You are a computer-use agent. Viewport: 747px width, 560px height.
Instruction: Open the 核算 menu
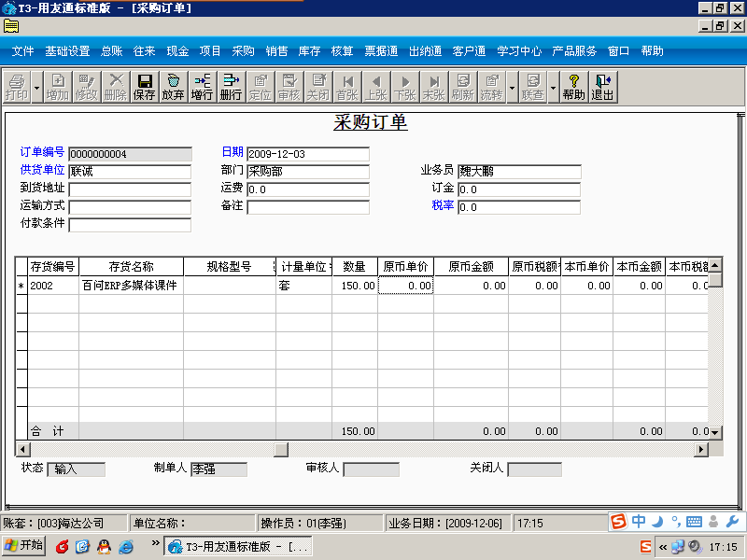pos(342,51)
